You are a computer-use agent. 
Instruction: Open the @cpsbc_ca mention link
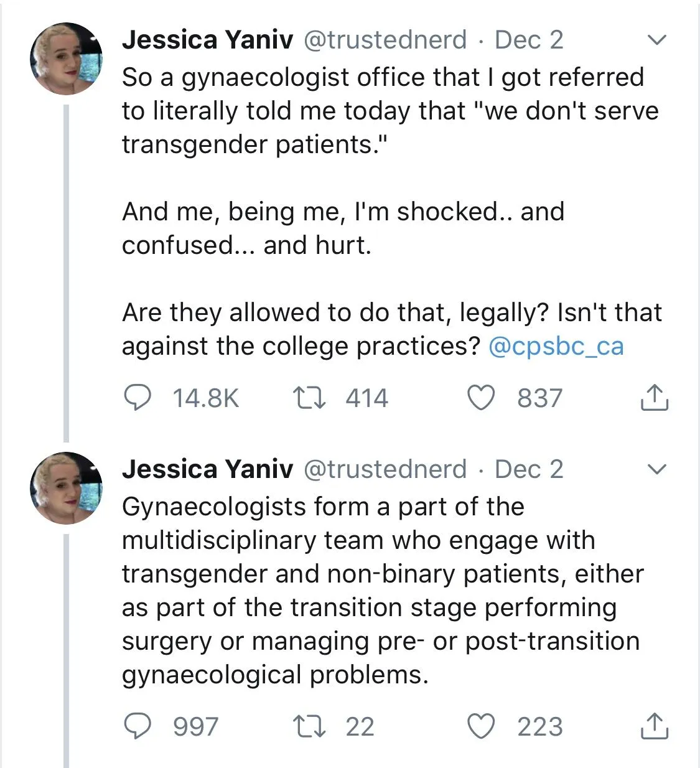point(556,346)
